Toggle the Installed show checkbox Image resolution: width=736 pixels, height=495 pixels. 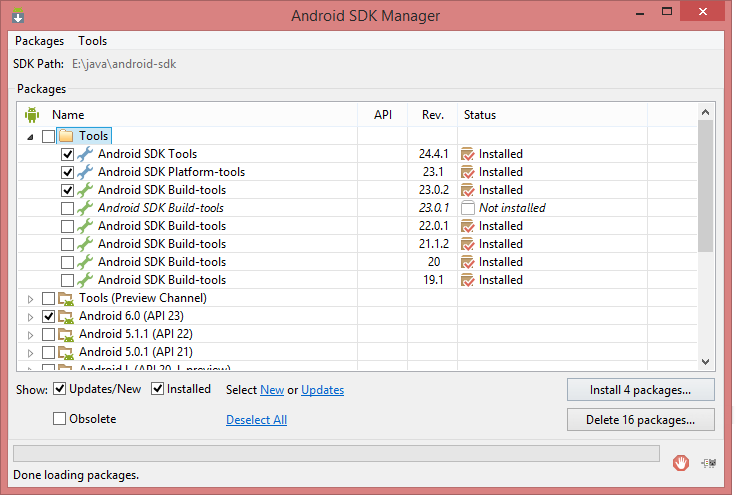(157, 388)
